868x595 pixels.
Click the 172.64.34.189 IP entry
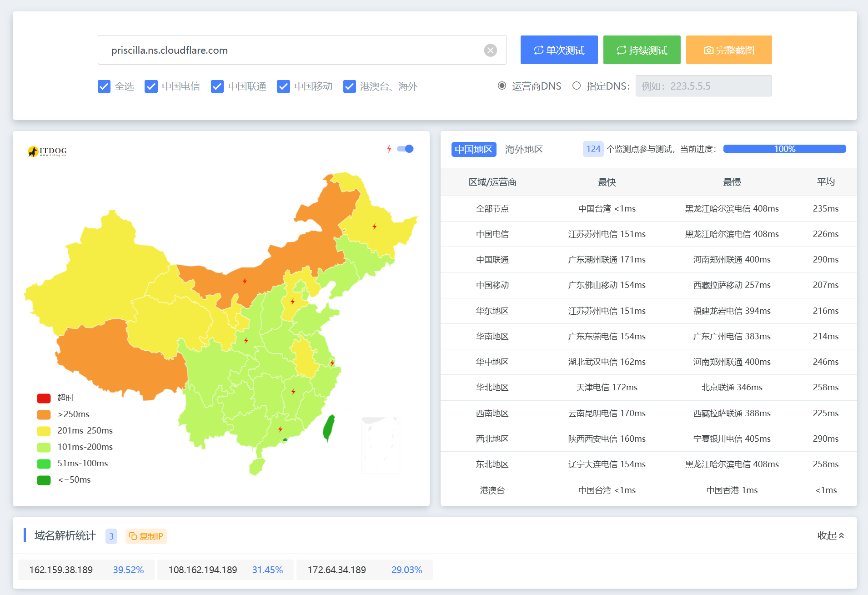[365, 570]
